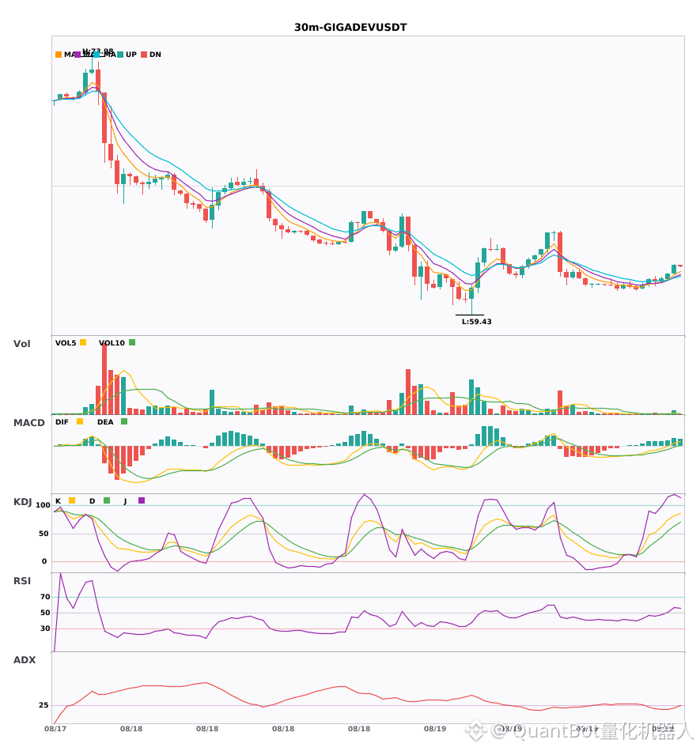Select the UP legend label

coord(131,55)
